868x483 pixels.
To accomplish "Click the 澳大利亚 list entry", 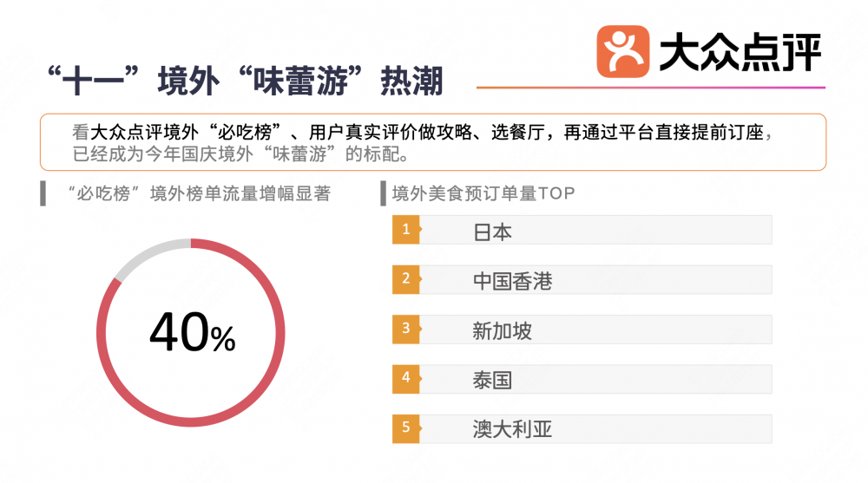I will point(512,429).
